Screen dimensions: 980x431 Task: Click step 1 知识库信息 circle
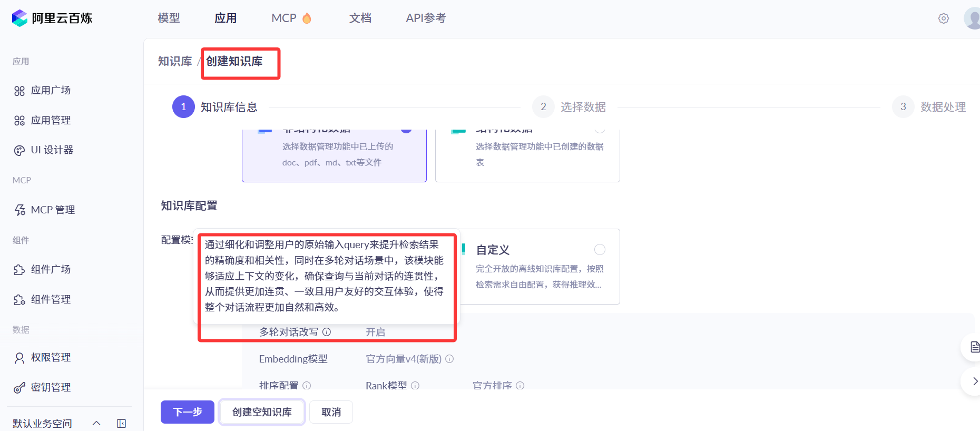183,107
